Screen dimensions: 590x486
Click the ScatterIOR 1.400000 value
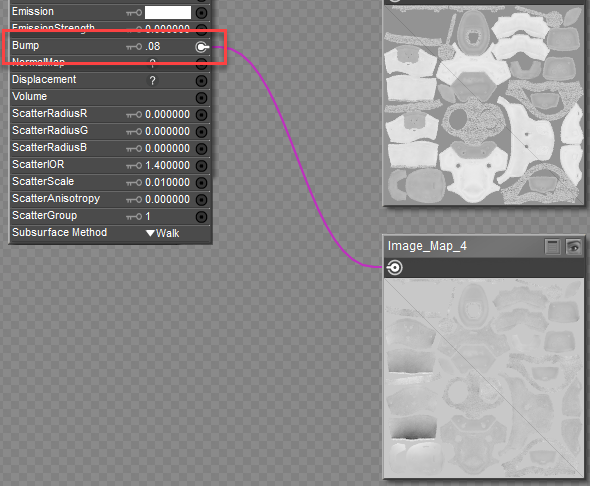(x=167, y=166)
